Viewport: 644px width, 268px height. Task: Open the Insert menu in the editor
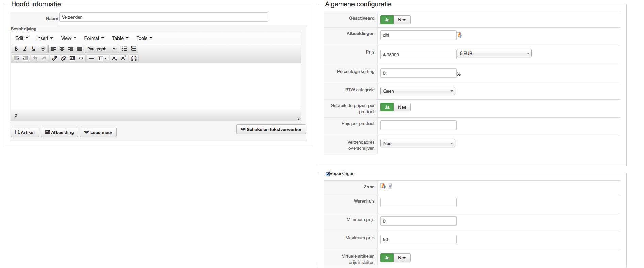[45, 38]
